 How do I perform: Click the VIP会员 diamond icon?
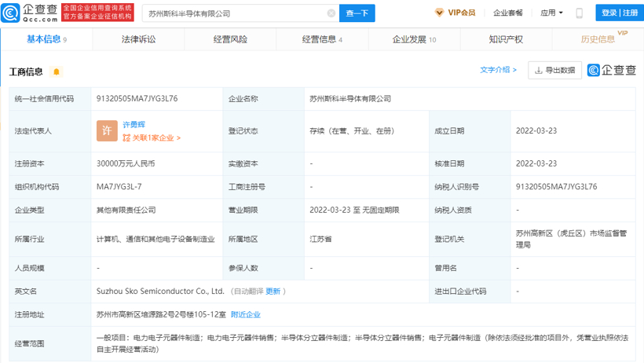pos(439,13)
